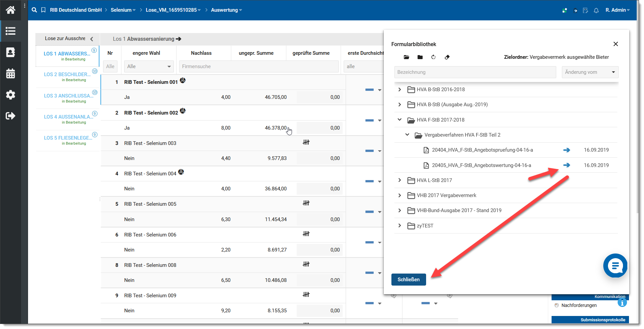
Task: Open the home icon in the sidebar
Action: tap(11, 10)
